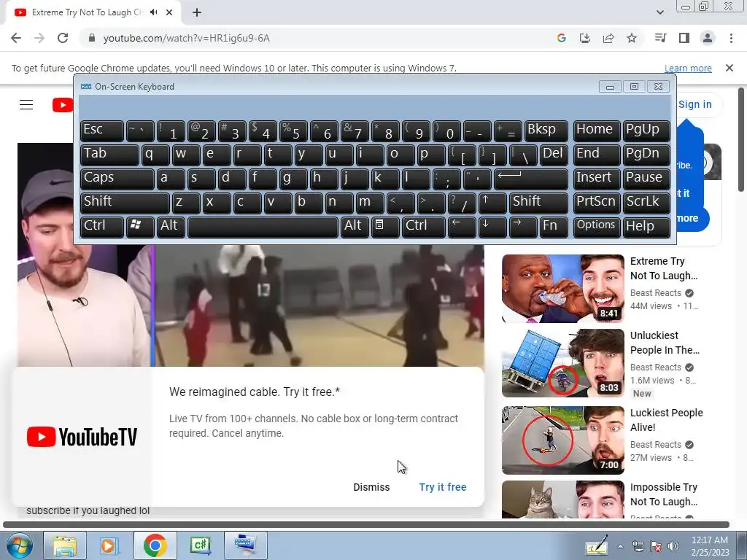Open the volume speaker tray icon
Image resolution: width=747 pixels, height=560 pixels.
coord(673,546)
